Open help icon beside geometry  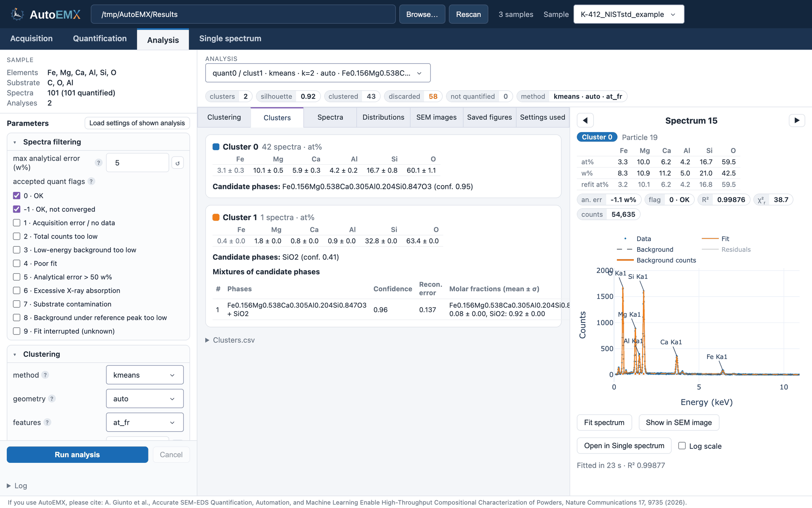click(52, 398)
